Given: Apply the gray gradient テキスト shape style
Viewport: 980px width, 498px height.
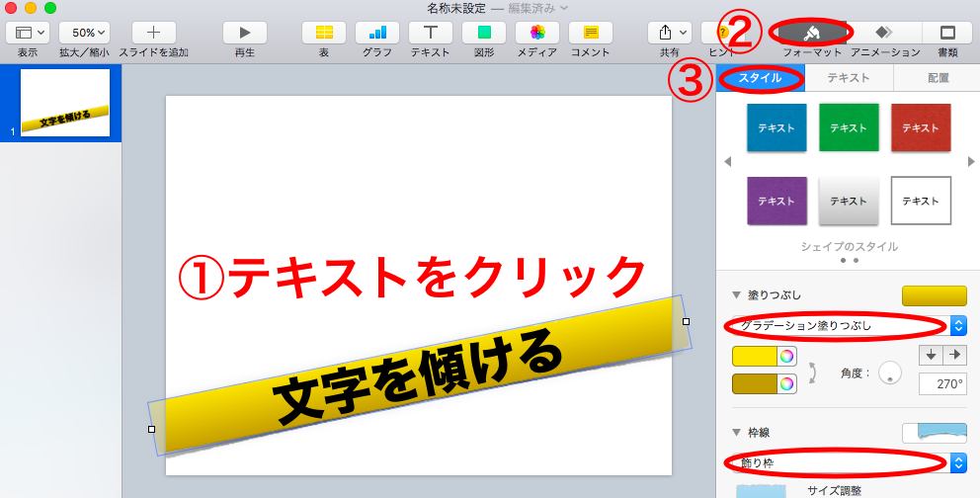Looking at the screenshot, I should (849, 201).
